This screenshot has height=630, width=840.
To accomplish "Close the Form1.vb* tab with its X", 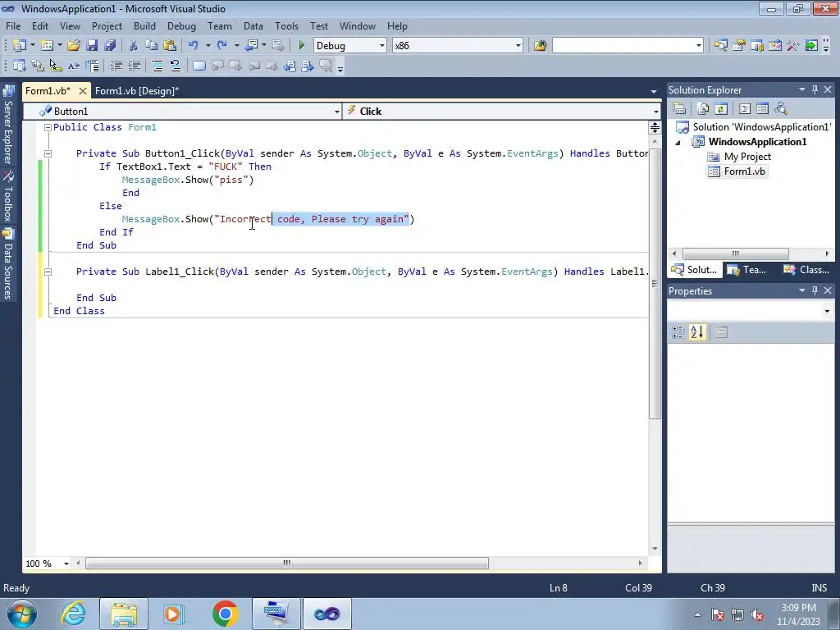I will [83, 91].
